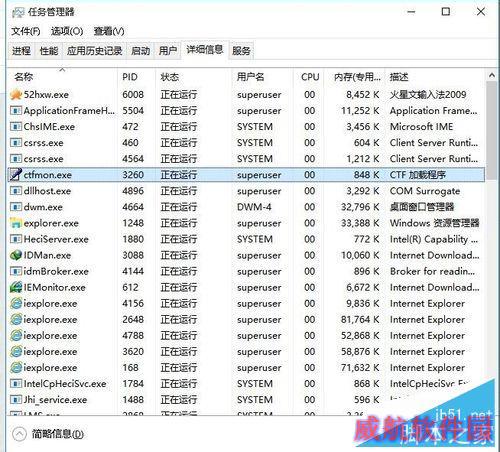Viewport: 500px width, 452px height.
Task: Collapse to 简略信息(D) view
Action: point(48,434)
